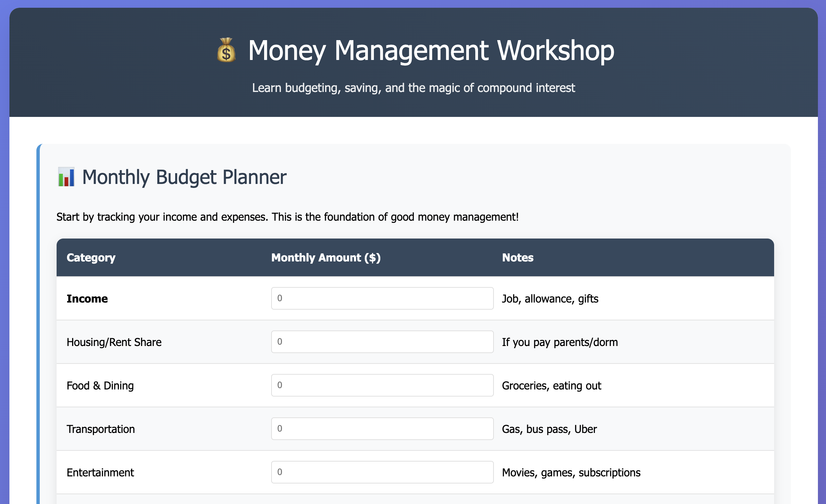Select the Housing/Rent Share amount input
The width and height of the screenshot is (826, 504).
(x=382, y=342)
